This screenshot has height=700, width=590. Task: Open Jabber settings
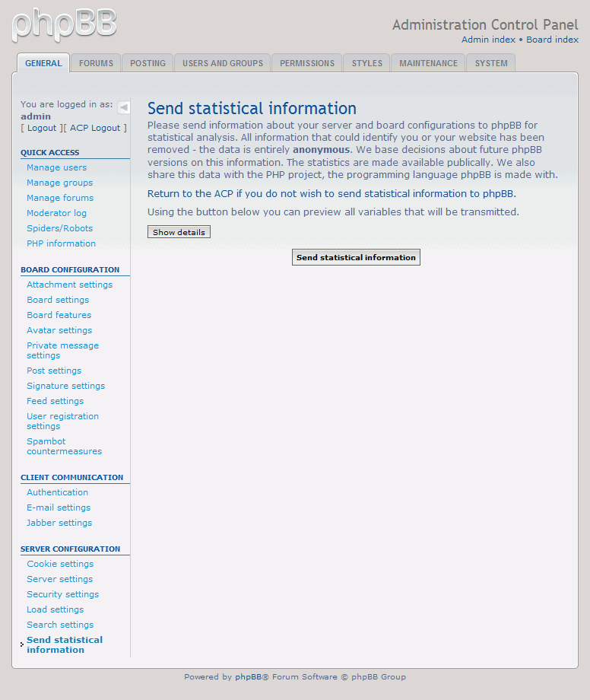[59, 523]
